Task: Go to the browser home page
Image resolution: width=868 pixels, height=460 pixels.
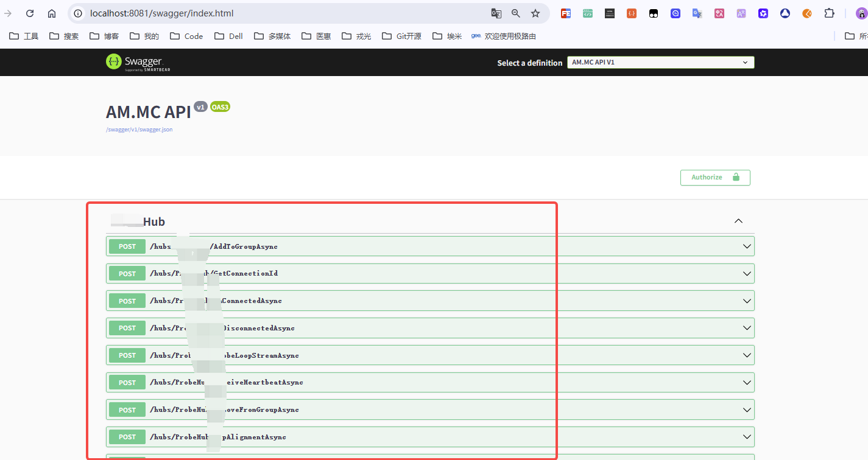Action: click(x=52, y=13)
